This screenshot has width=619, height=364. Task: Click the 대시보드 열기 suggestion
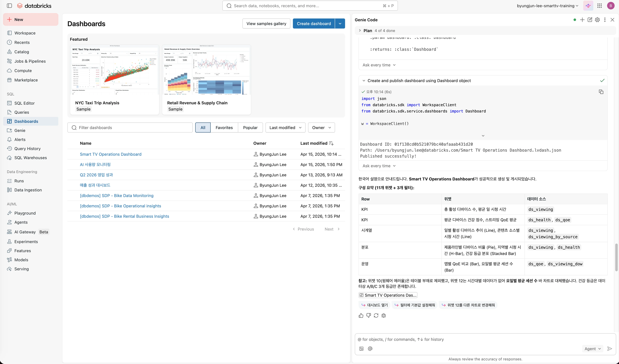point(375,305)
